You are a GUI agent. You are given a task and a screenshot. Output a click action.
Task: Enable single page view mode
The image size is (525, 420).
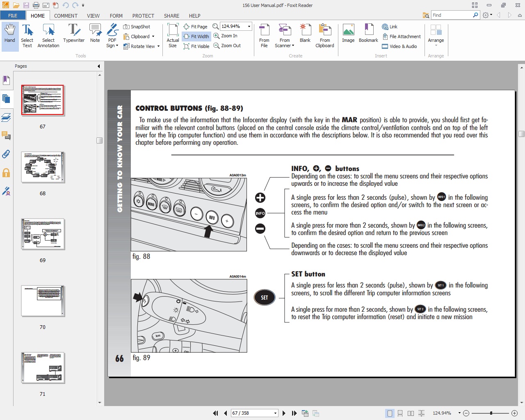click(390, 413)
